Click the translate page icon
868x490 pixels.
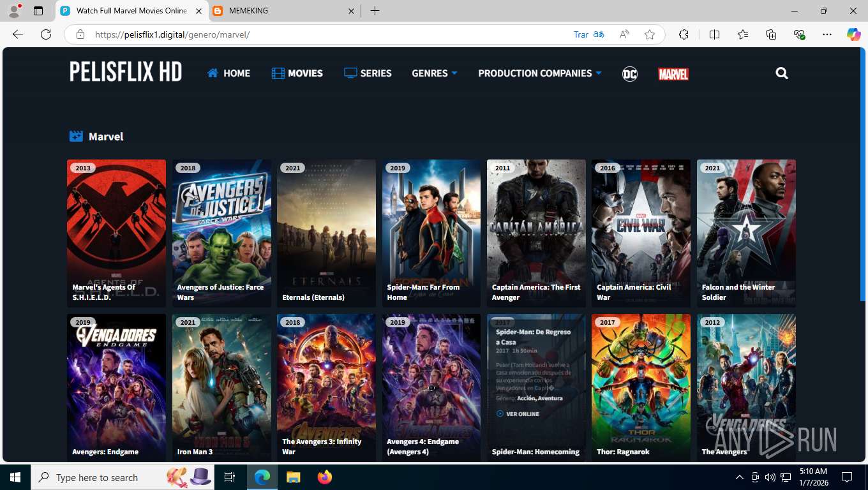[x=599, y=34]
